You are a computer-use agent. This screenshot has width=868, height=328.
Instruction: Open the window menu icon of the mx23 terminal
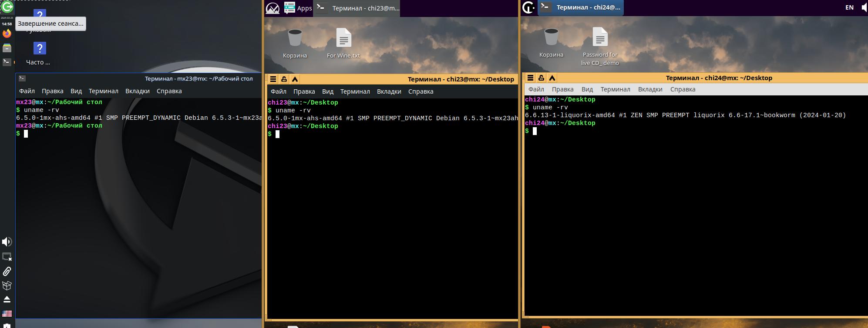click(x=22, y=78)
